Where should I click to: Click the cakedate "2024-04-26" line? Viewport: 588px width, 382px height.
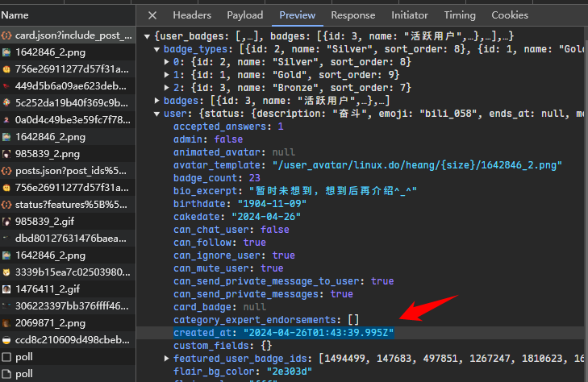[237, 217]
